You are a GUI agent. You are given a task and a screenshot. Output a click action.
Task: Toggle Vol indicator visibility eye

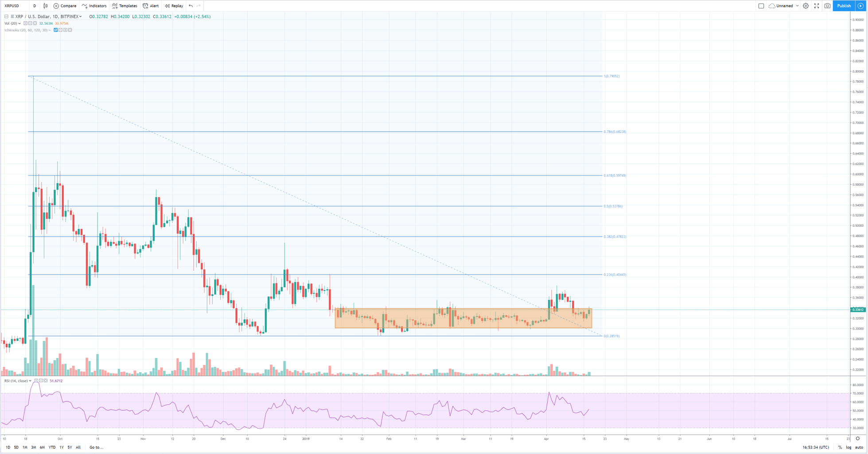click(x=25, y=23)
